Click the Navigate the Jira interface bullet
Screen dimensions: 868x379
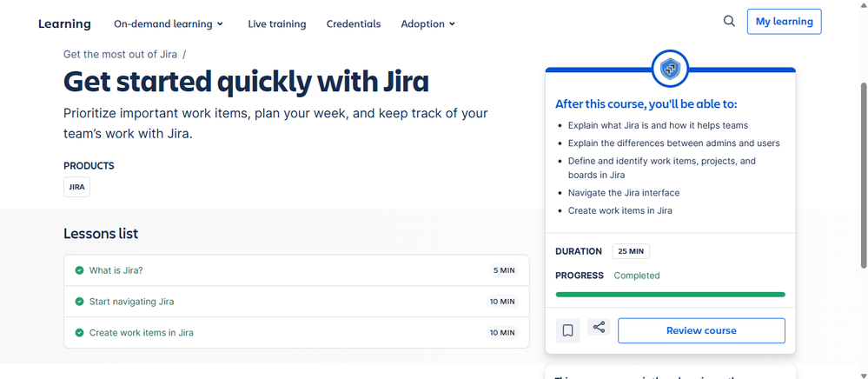(623, 193)
